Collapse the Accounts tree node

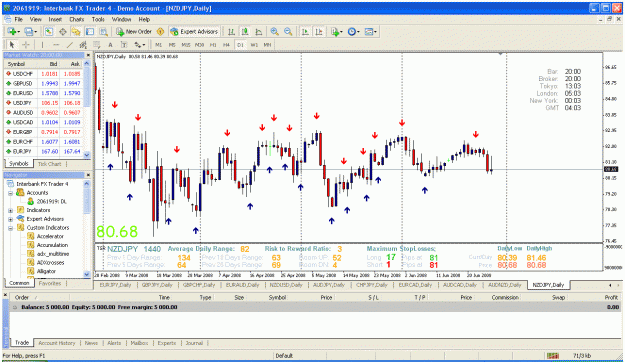(x=11, y=193)
